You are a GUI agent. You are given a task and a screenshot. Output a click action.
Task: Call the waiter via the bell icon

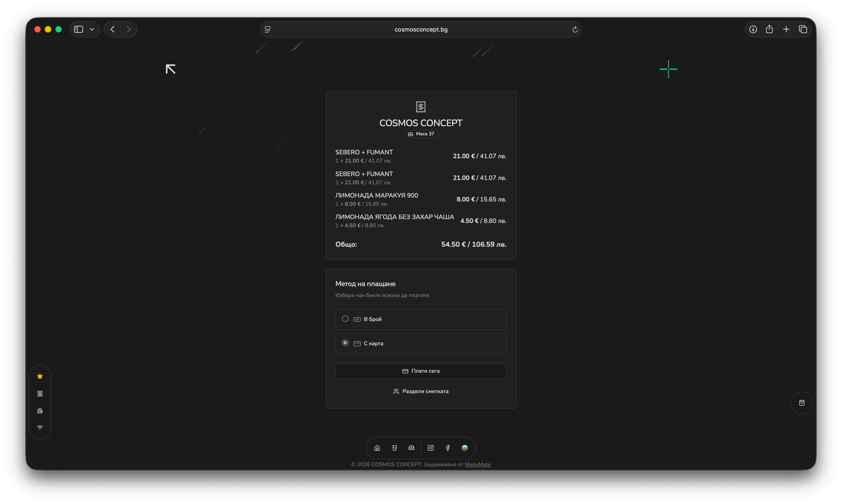pos(40,411)
